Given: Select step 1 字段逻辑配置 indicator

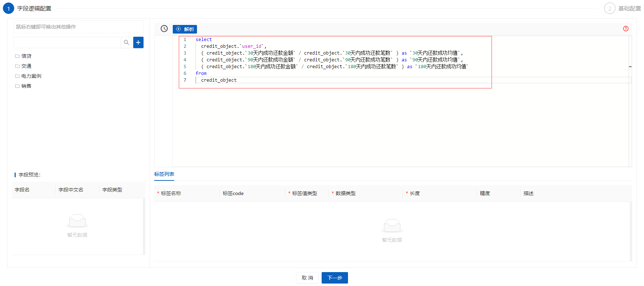Looking at the screenshot, I should click(9, 9).
